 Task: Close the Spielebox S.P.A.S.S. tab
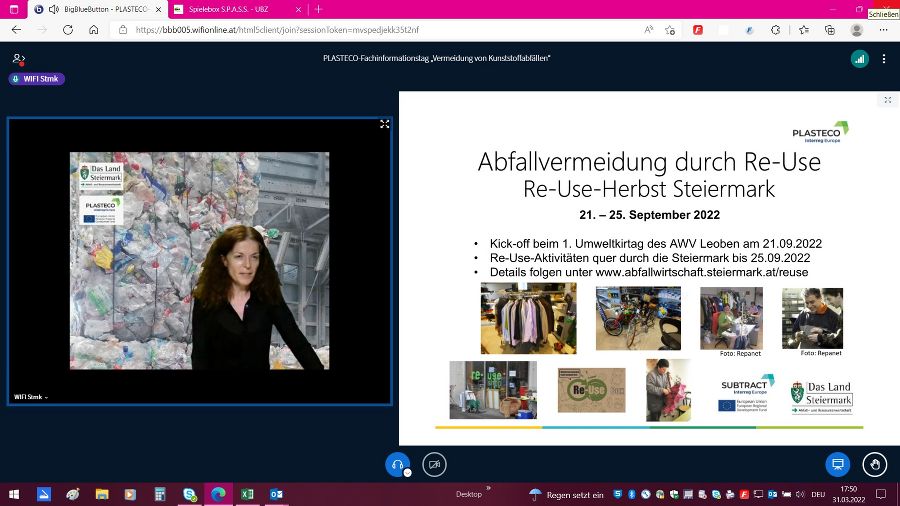point(298,9)
